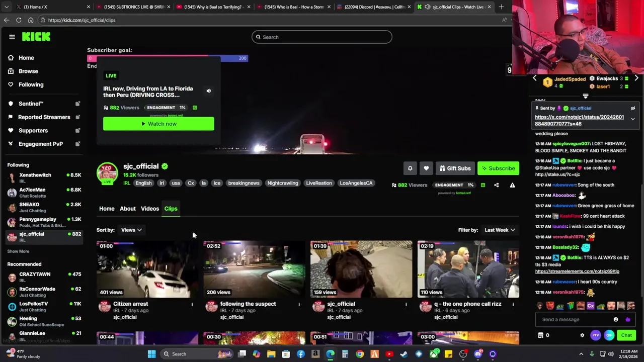
Task: Select the breakingnews tag
Action: (x=244, y=183)
